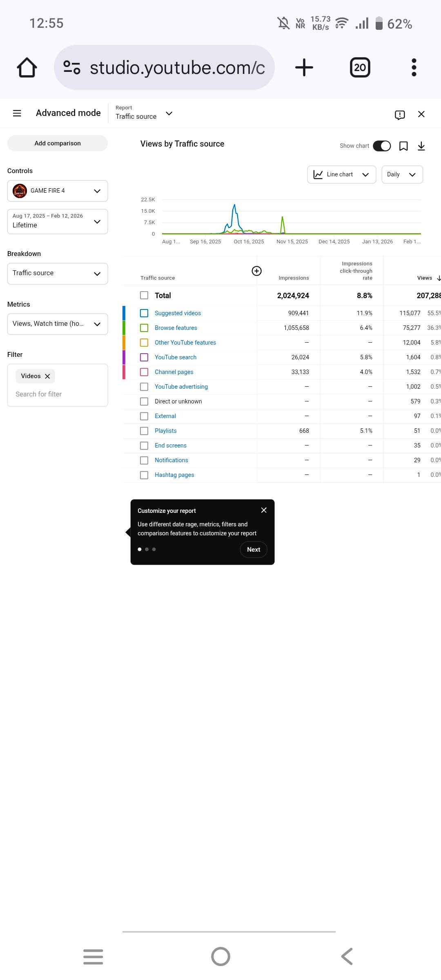Tap the Android home circle button
Image resolution: width=441 pixels, height=980 pixels.
pos(220,957)
